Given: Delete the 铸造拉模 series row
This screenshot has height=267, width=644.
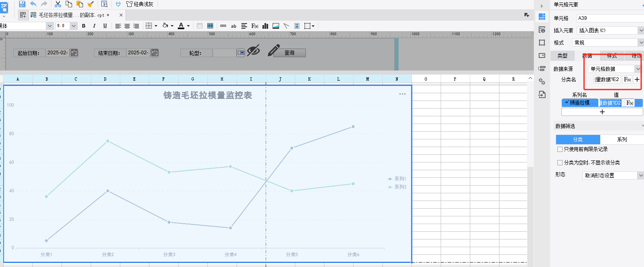Looking at the screenshot, I should tap(638, 103).
